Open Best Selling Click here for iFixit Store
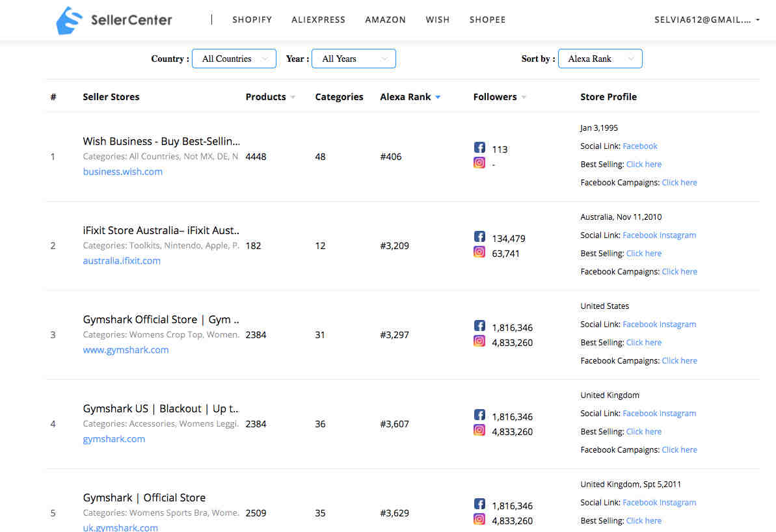This screenshot has width=776, height=532. (644, 254)
